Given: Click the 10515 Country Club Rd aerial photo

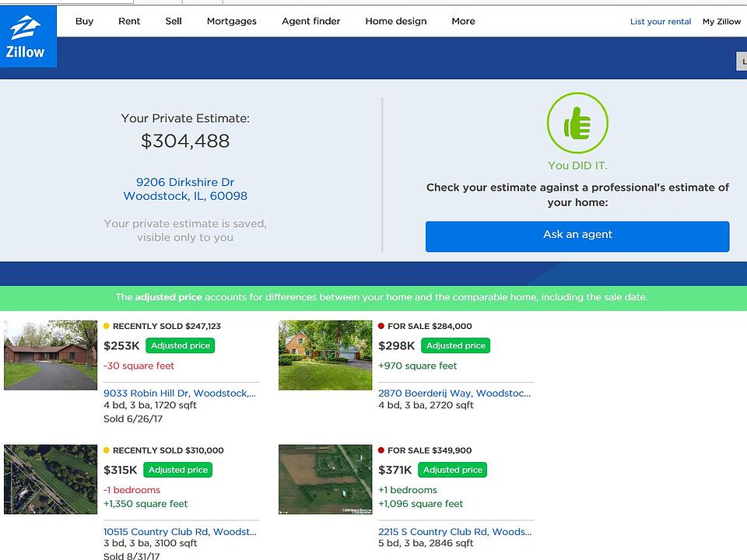Looking at the screenshot, I should point(51,480).
